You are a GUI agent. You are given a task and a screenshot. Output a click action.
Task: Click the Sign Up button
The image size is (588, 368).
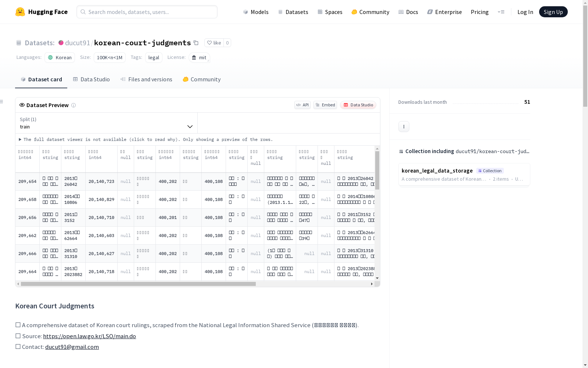(553, 12)
